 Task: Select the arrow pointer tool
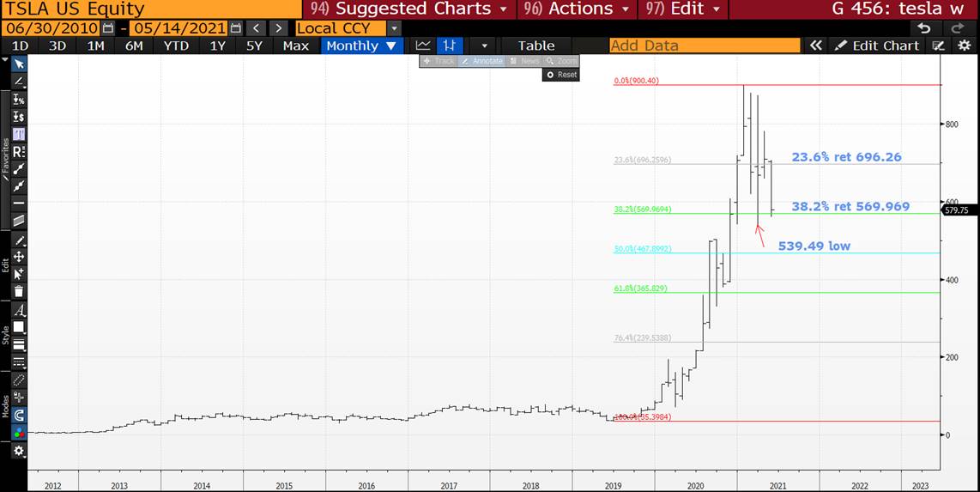pyautogui.click(x=20, y=64)
